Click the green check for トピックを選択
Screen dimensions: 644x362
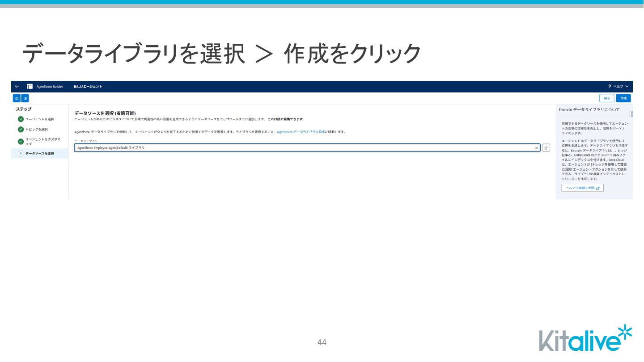click(21, 130)
